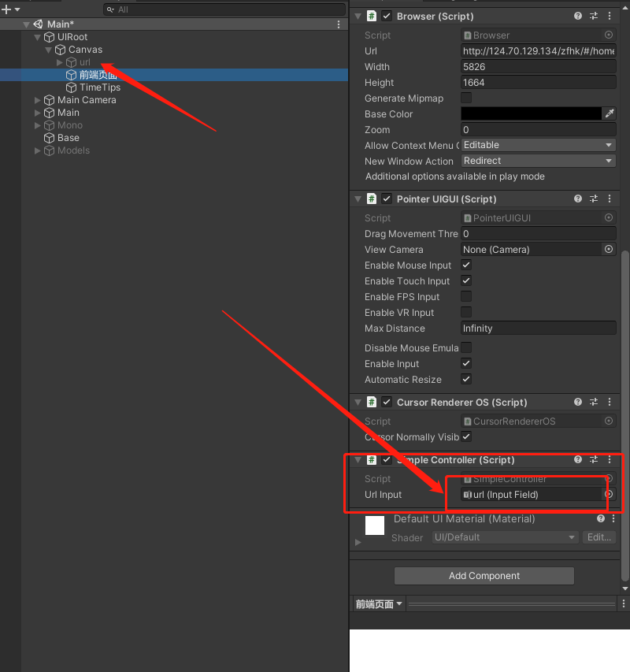
Task: Open Browser script preset settings
Action: click(594, 16)
